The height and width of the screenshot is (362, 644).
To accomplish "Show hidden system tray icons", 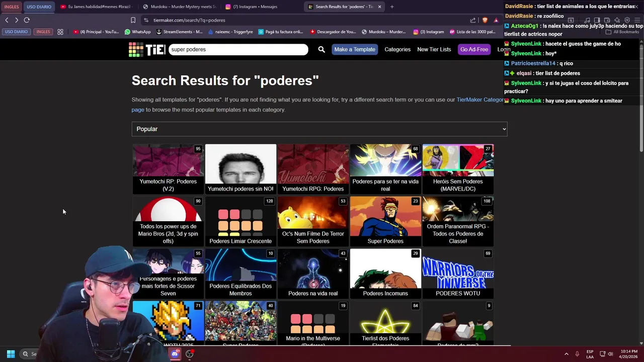I will [x=566, y=354].
